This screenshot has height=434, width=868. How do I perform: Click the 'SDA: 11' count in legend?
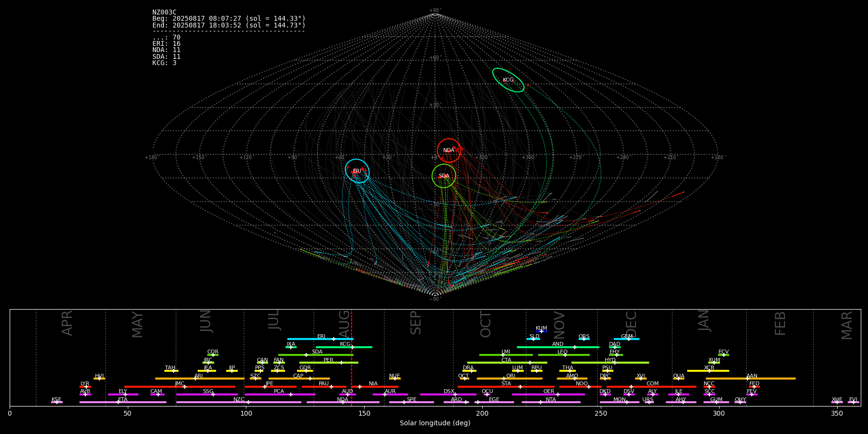coord(166,57)
